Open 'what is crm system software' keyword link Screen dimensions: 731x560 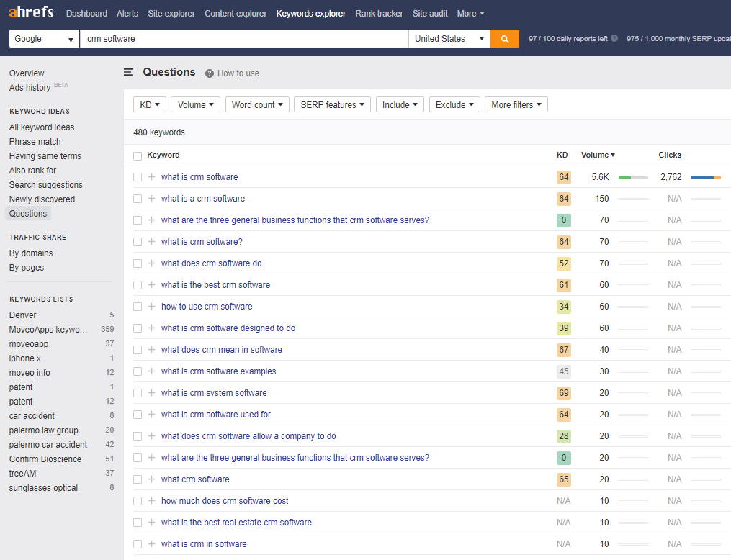(214, 393)
